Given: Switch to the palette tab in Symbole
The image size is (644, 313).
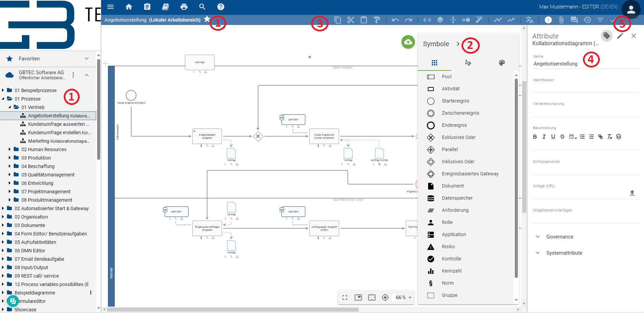Looking at the screenshot, I should 502,63.
